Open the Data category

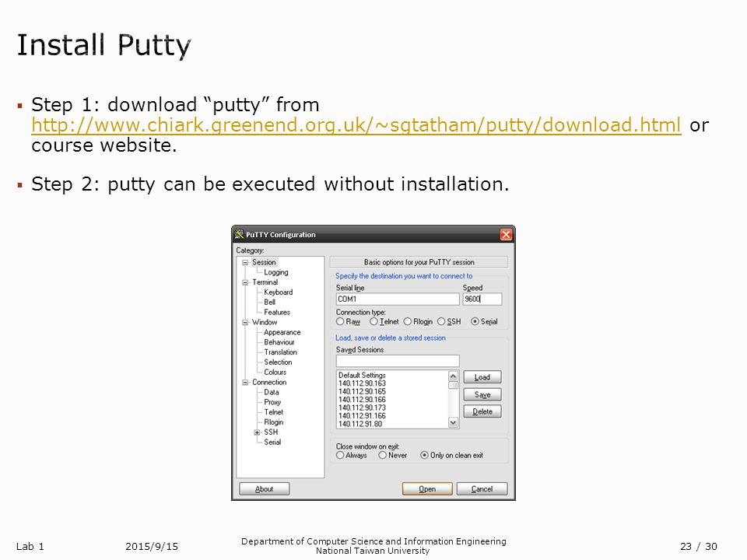[x=272, y=392]
